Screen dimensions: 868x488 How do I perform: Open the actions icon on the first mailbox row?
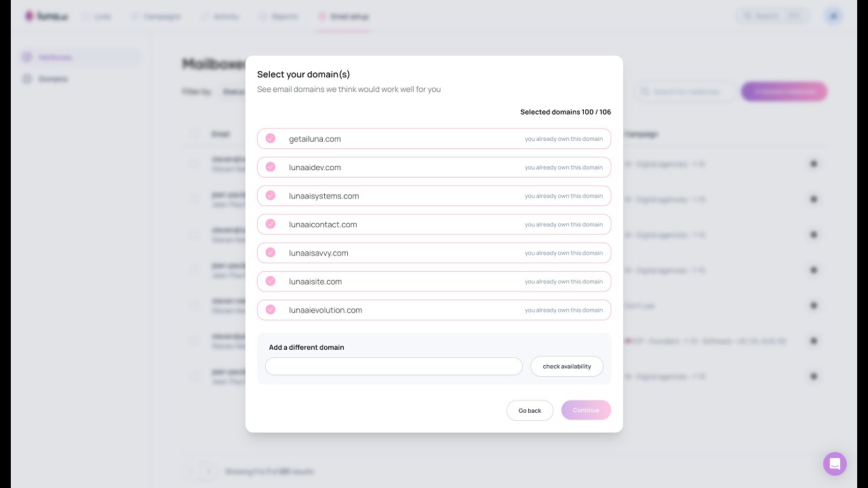(814, 164)
